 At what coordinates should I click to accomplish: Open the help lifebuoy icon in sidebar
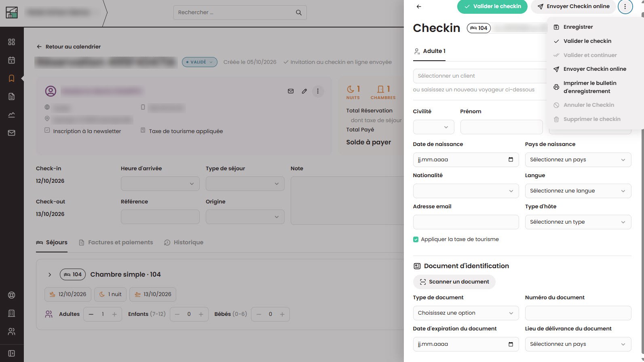11,295
